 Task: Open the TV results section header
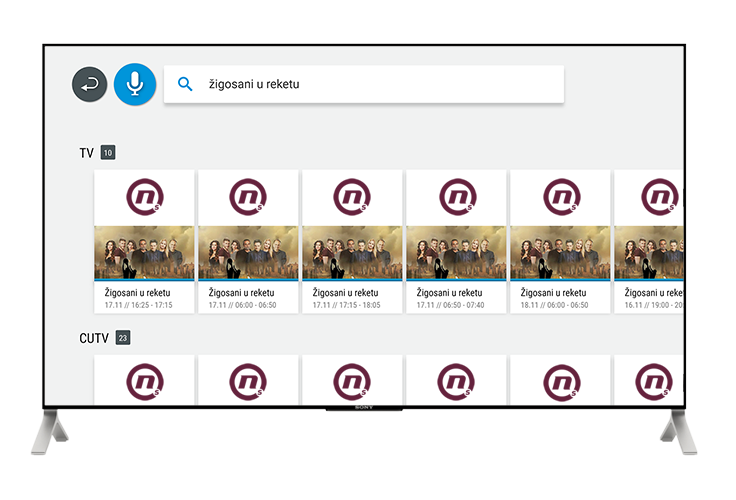point(87,153)
